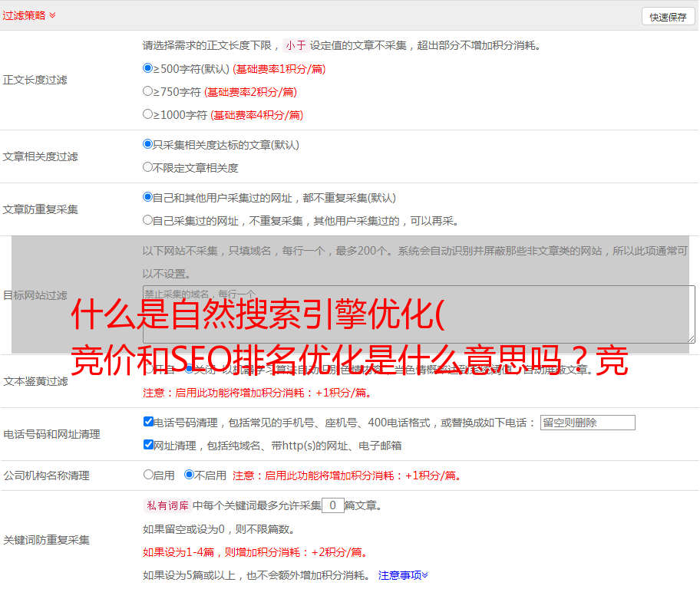Click the 快速保存 button
Image resolution: width=700 pixels, height=589 pixels.
pyautogui.click(x=667, y=17)
